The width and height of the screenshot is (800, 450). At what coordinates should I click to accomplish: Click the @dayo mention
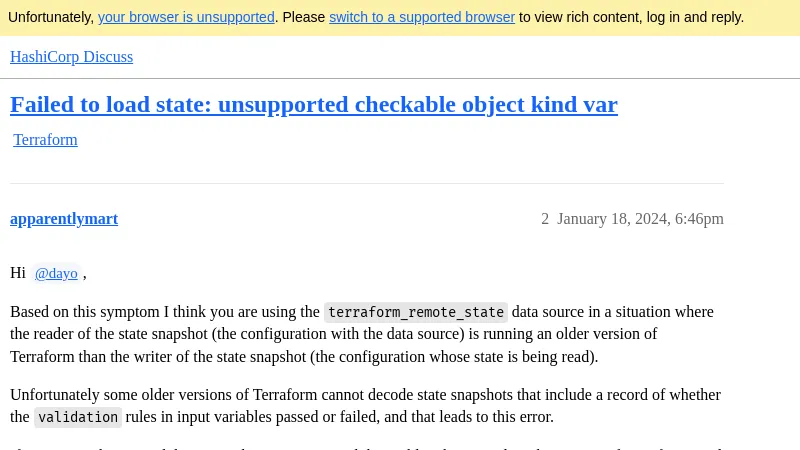[56, 273]
